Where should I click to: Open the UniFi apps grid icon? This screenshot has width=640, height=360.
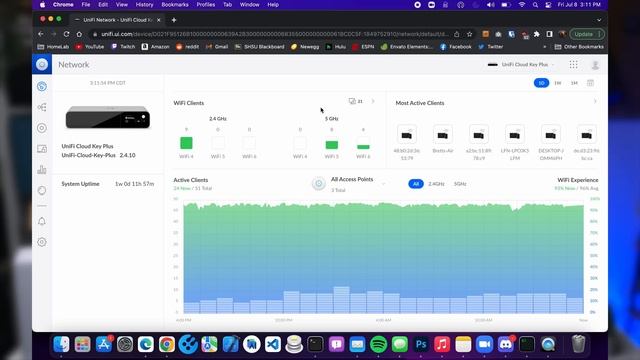(573, 64)
